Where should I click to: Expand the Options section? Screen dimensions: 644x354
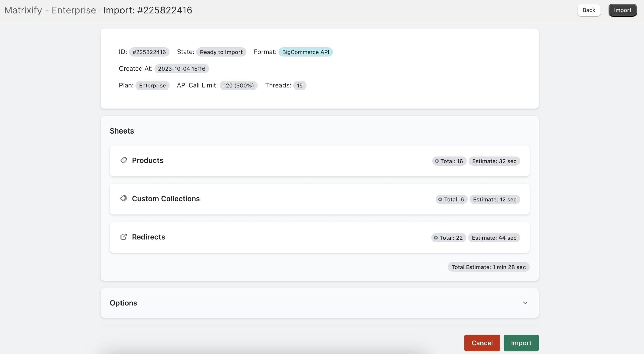coord(319,303)
